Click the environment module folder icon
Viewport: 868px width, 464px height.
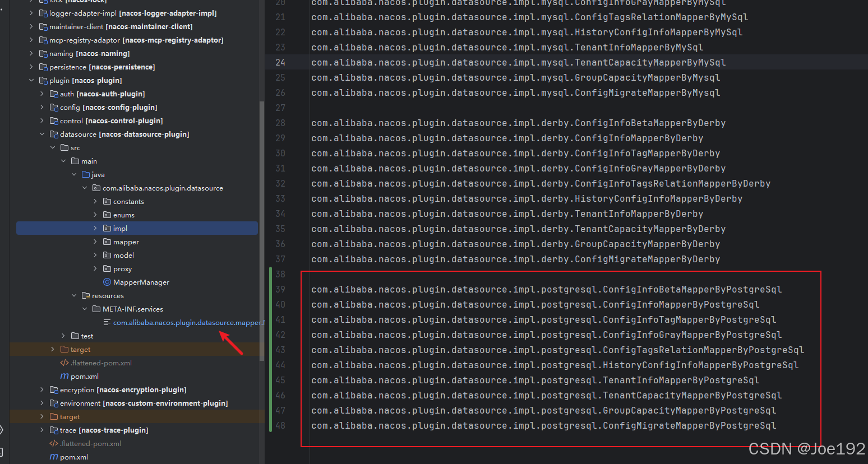tap(54, 403)
